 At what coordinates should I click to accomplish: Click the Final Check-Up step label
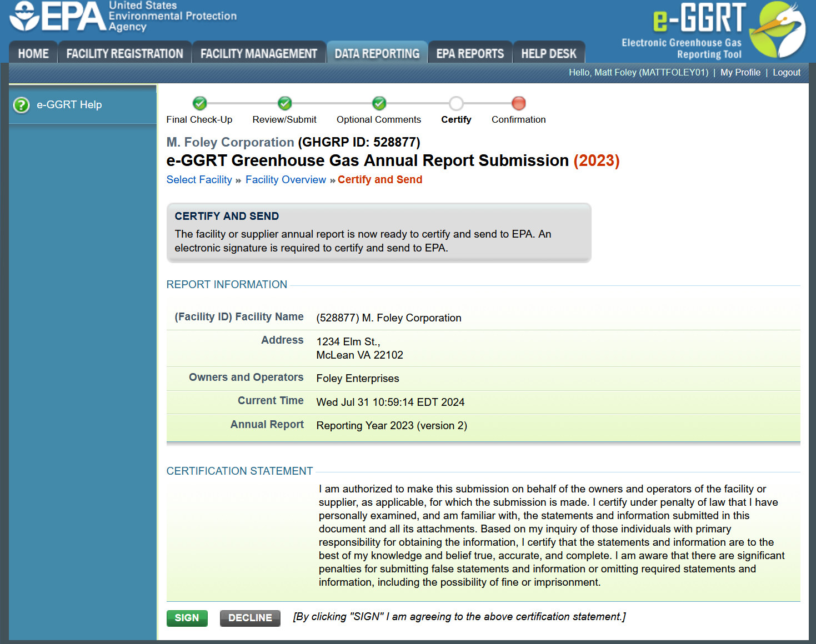tap(199, 119)
